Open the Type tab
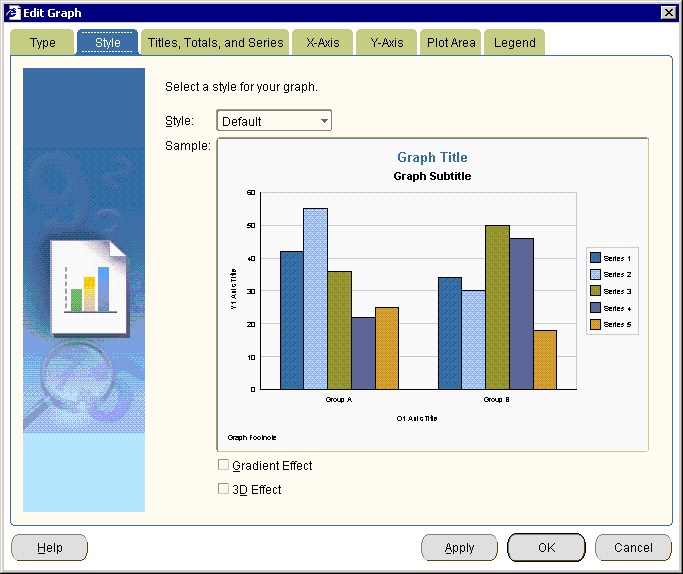This screenshot has width=683, height=574. [42, 43]
